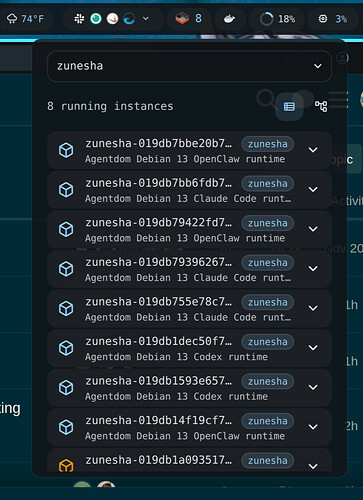Click zunesha tag on 019db7bbe20b7 row
This screenshot has width=363, height=500.
point(268,144)
